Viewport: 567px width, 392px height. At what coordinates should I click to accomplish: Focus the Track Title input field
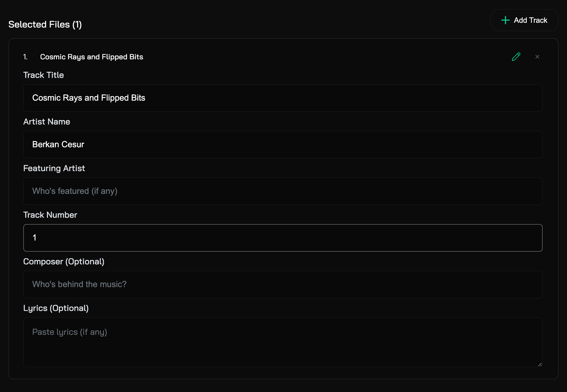point(283,98)
